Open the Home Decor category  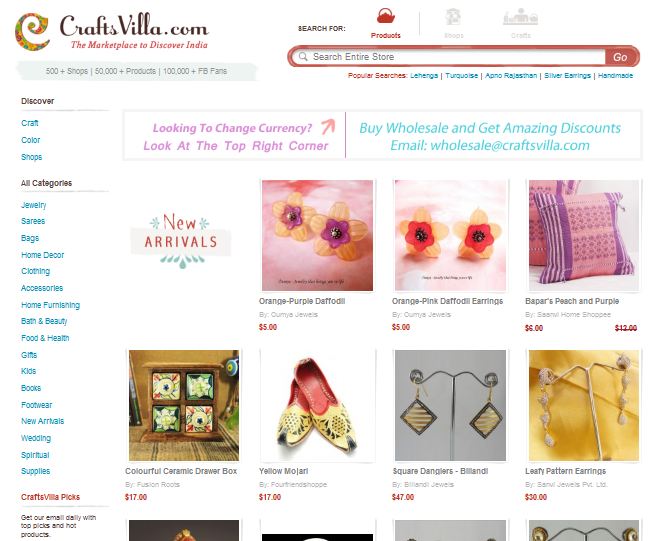tap(42, 255)
